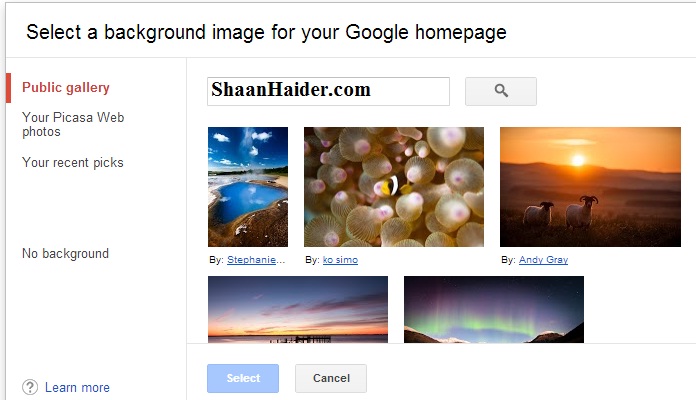Choose the No background option

click(65, 253)
